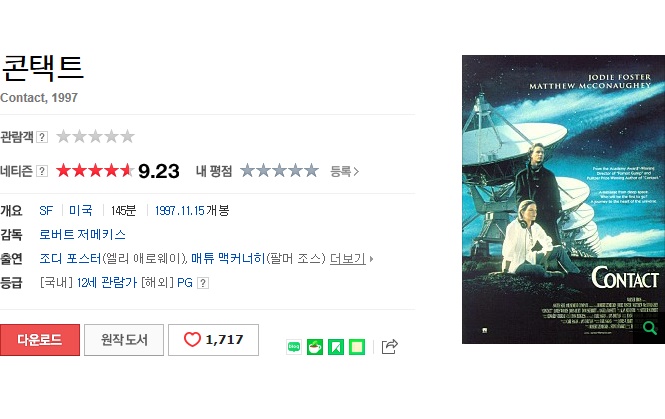665x419 pixels.
Task: Open the external share arrow icon
Action: 389,346
